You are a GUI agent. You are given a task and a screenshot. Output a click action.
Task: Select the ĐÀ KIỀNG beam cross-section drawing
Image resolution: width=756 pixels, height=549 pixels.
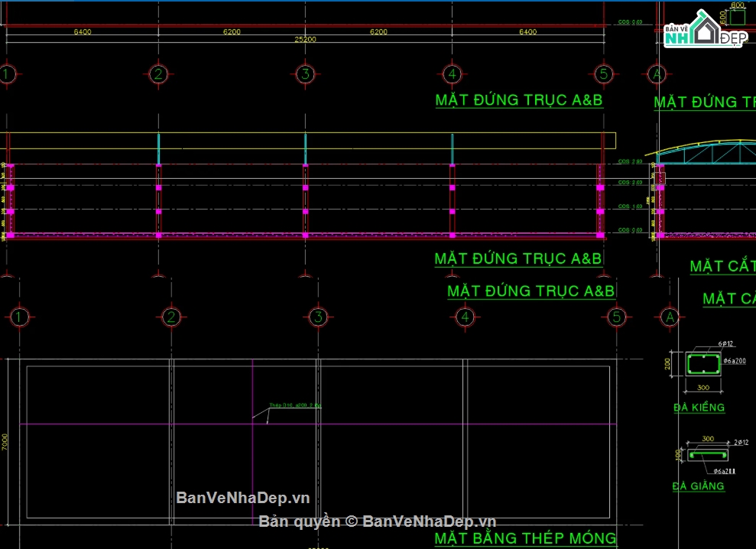pos(704,363)
